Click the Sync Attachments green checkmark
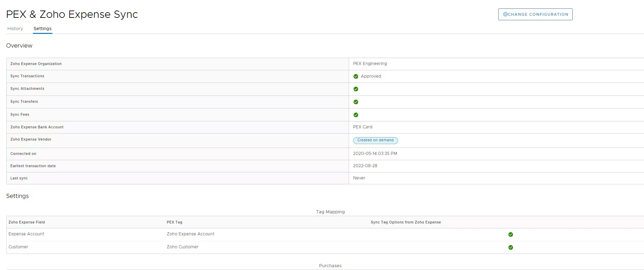 pyautogui.click(x=356, y=89)
